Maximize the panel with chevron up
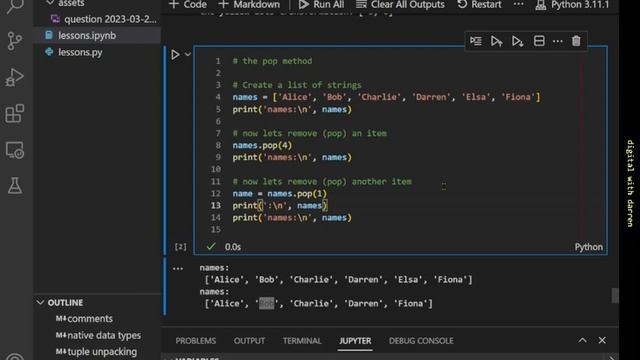640x360 pixels. coord(582,340)
